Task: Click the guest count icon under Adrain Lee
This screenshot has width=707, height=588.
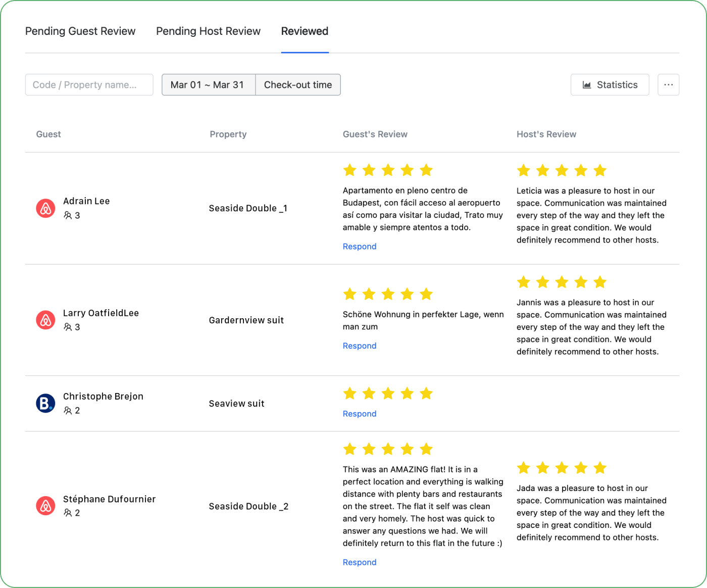Action: click(x=68, y=215)
